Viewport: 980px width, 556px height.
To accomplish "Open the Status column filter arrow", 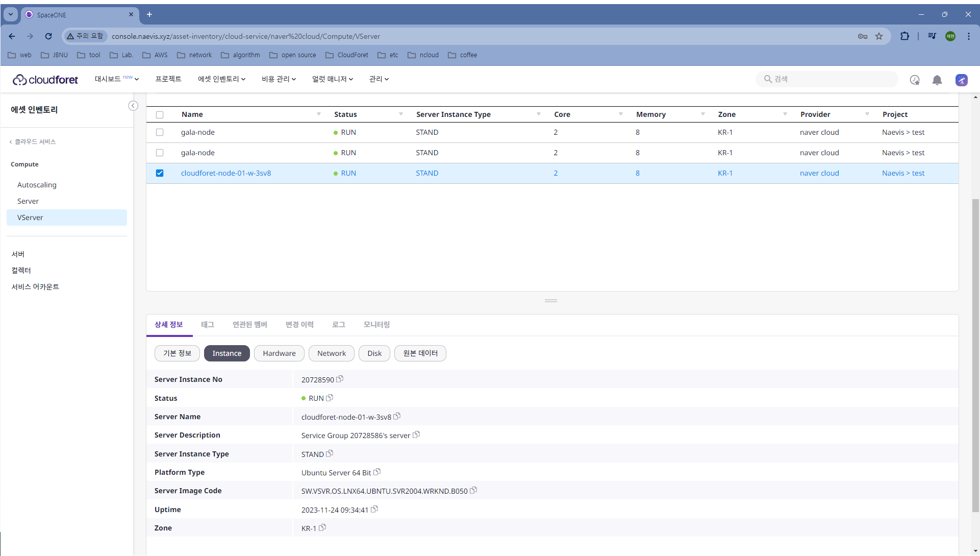I will click(401, 114).
